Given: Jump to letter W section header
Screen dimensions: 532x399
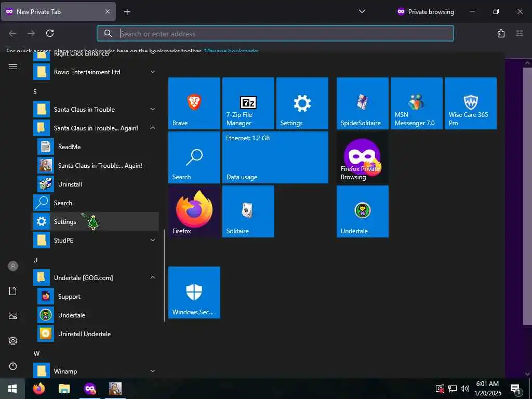Looking at the screenshot, I should [x=36, y=353].
